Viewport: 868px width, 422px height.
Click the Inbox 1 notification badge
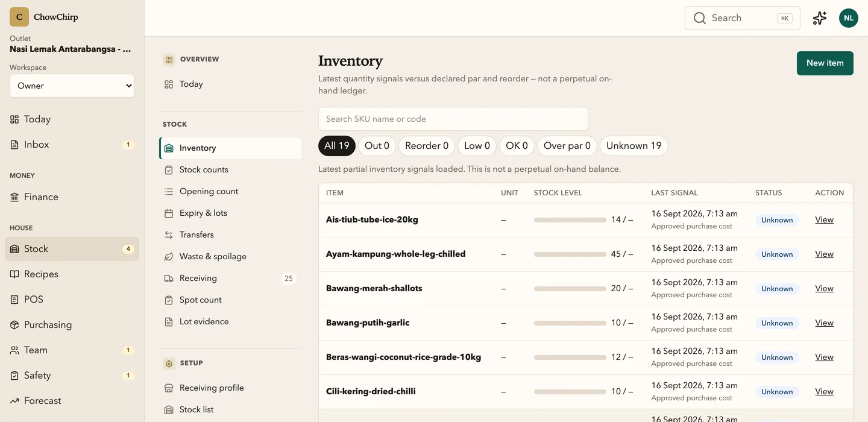tap(128, 145)
